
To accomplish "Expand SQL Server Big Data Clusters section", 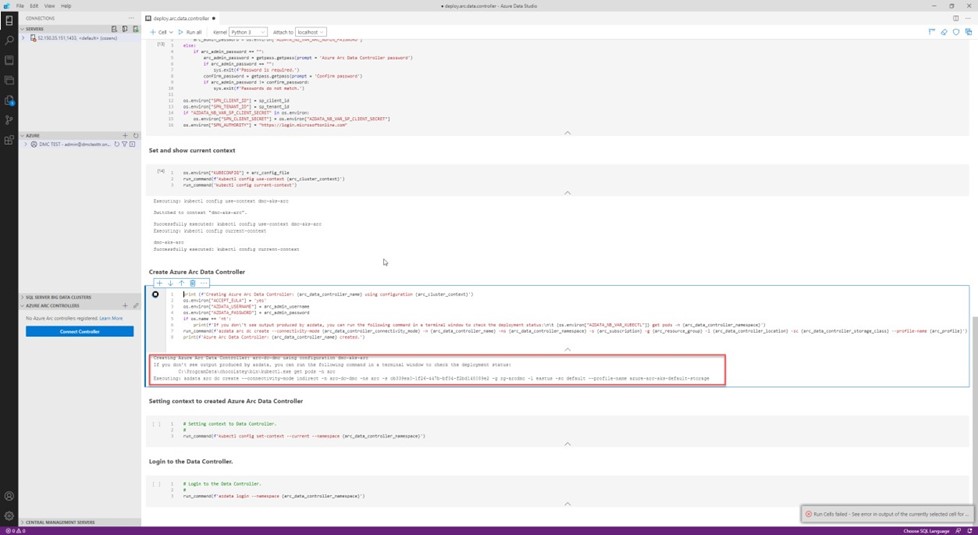I will pyautogui.click(x=22, y=297).
